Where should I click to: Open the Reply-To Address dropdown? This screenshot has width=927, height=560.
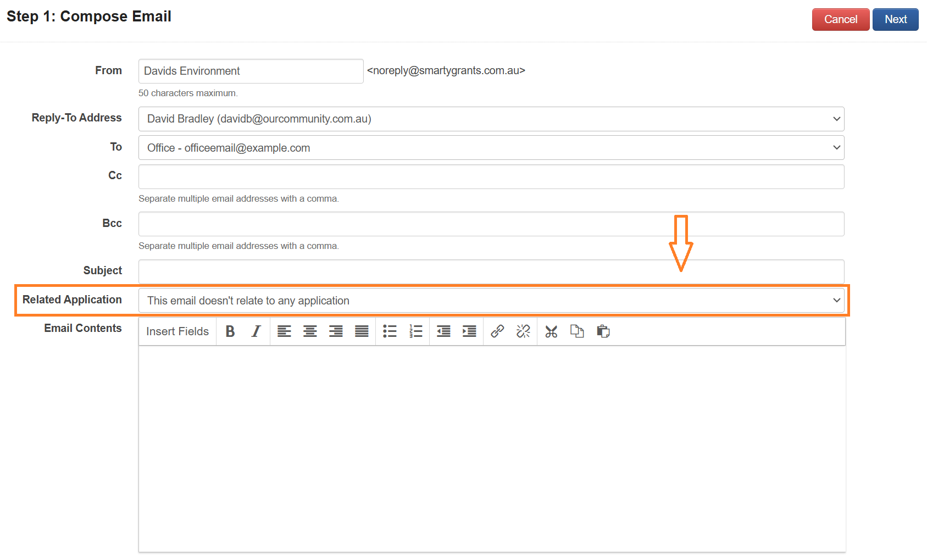(x=491, y=119)
